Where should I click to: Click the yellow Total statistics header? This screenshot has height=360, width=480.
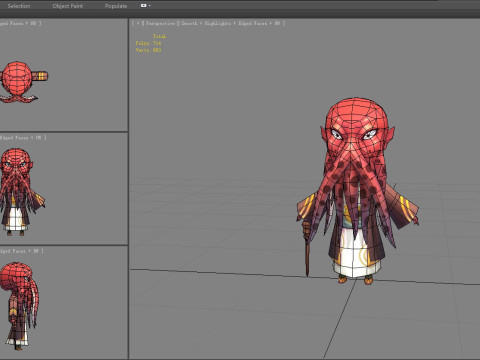[159, 36]
